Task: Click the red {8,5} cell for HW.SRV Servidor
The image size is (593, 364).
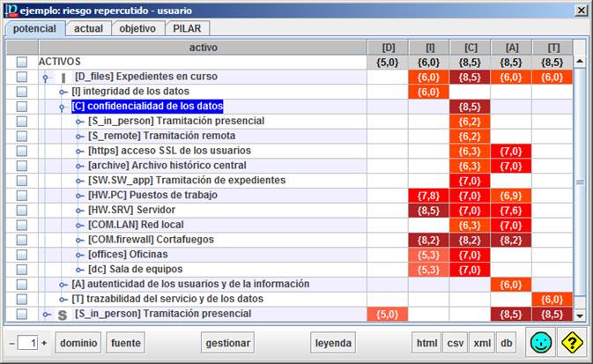Action: 429,211
